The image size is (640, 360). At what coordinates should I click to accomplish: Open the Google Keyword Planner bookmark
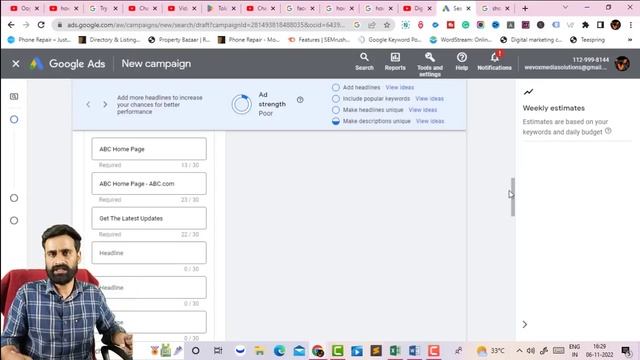tap(390, 40)
